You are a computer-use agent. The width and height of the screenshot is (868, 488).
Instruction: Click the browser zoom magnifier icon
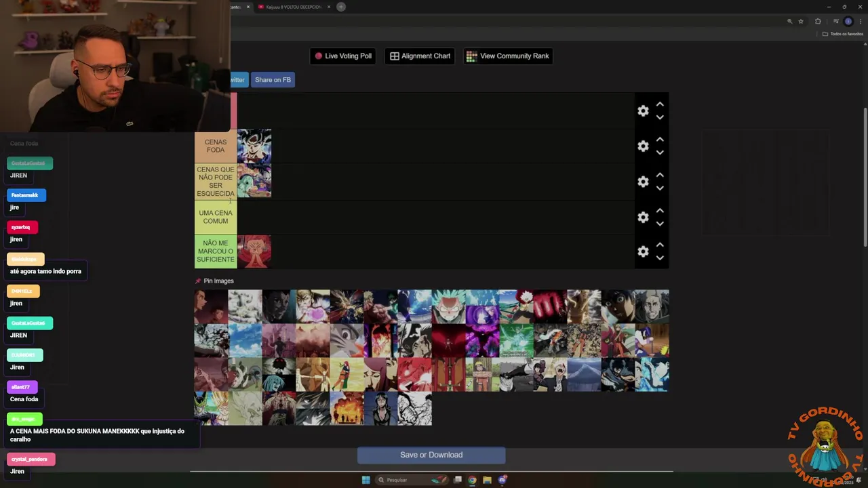pos(789,22)
